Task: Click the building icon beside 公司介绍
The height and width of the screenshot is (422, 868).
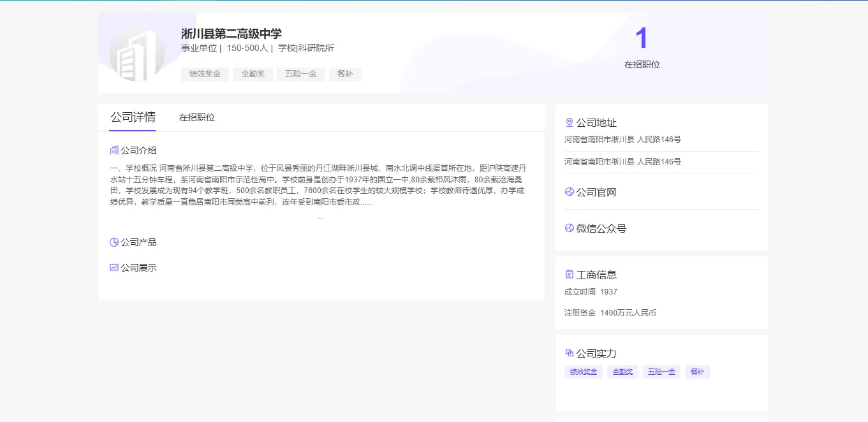Action: [x=114, y=150]
